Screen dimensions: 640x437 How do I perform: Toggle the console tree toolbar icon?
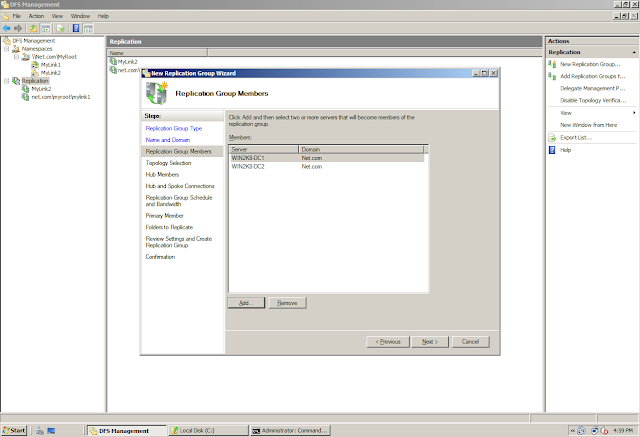pos(46,28)
